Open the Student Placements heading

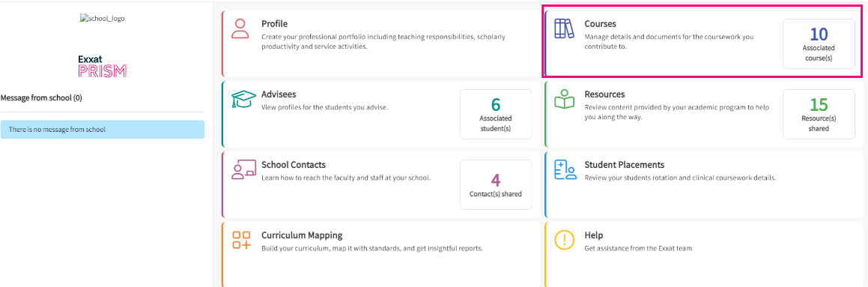coord(625,165)
